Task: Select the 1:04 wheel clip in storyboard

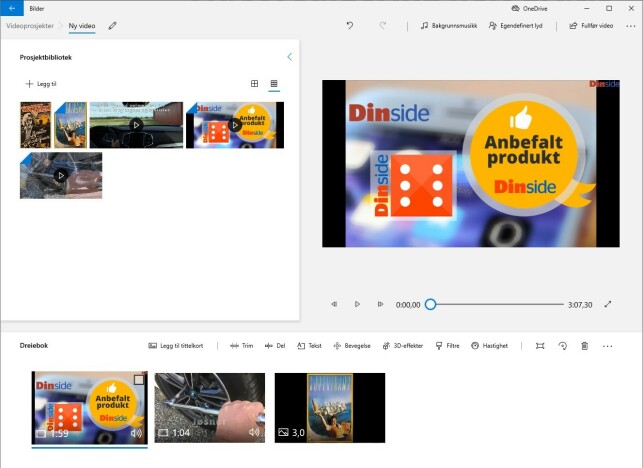Action: pos(210,408)
